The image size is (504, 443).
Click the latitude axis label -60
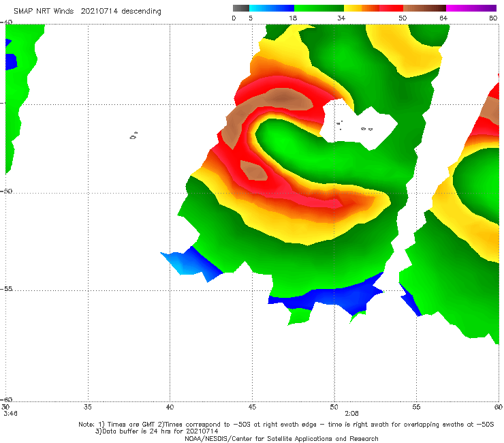[6, 399]
